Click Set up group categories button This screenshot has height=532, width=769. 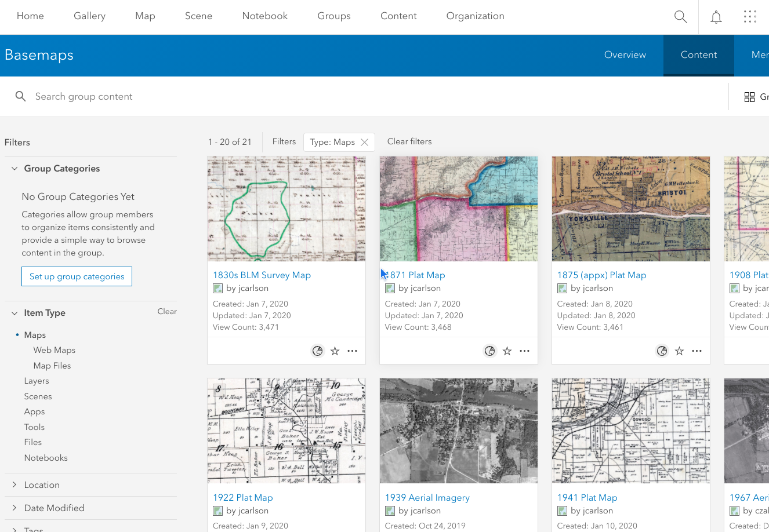(x=77, y=276)
